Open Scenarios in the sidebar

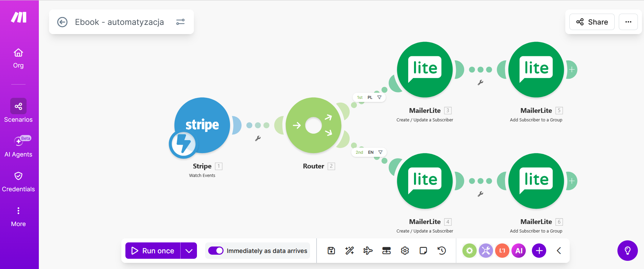pyautogui.click(x=18, y=111)
